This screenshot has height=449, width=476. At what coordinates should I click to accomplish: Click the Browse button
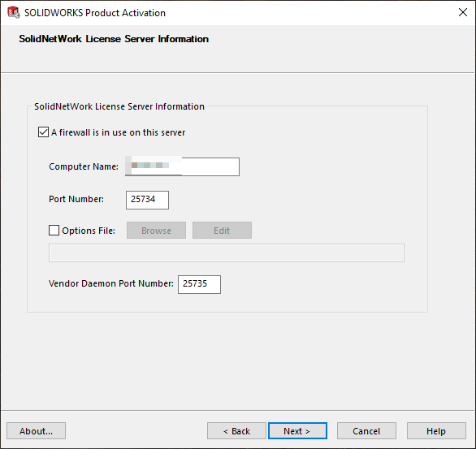(x=156, y=231)
